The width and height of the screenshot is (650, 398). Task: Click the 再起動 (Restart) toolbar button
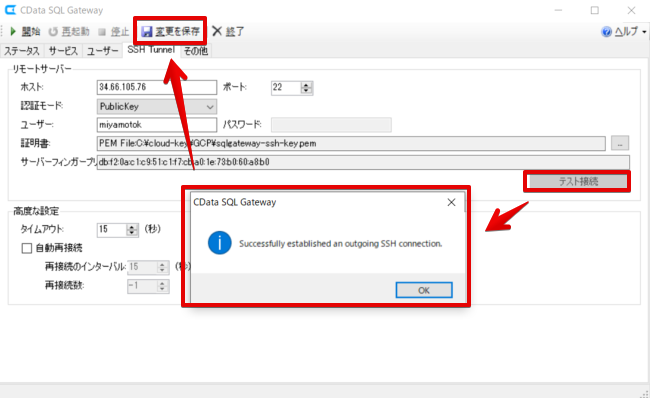(x=69, y=32)
